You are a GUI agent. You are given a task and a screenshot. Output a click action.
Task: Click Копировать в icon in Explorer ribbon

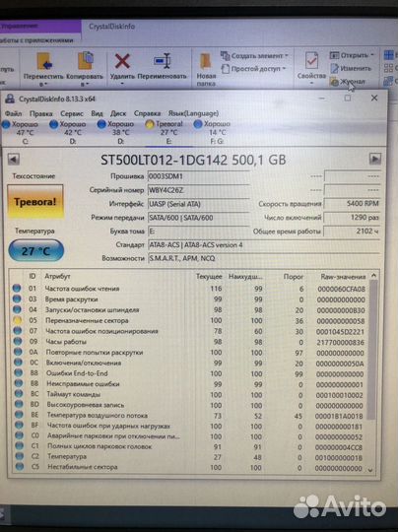pyautogui.click(x=86, y=61)
